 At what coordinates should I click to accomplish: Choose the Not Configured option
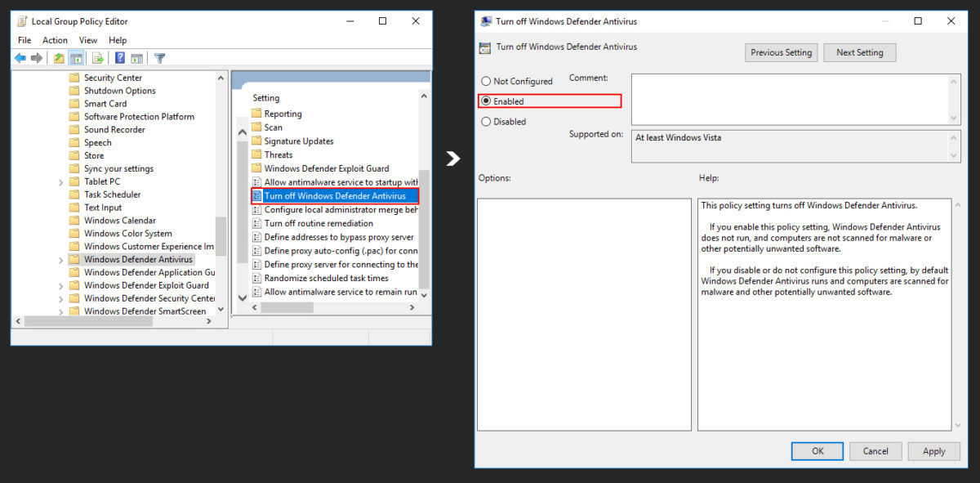[487, 81]
